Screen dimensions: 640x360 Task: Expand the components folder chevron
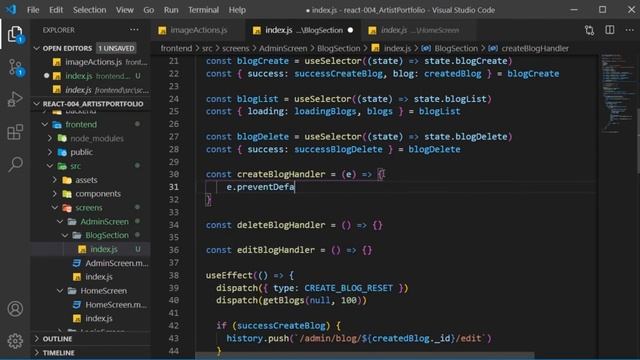click(55, 194)
